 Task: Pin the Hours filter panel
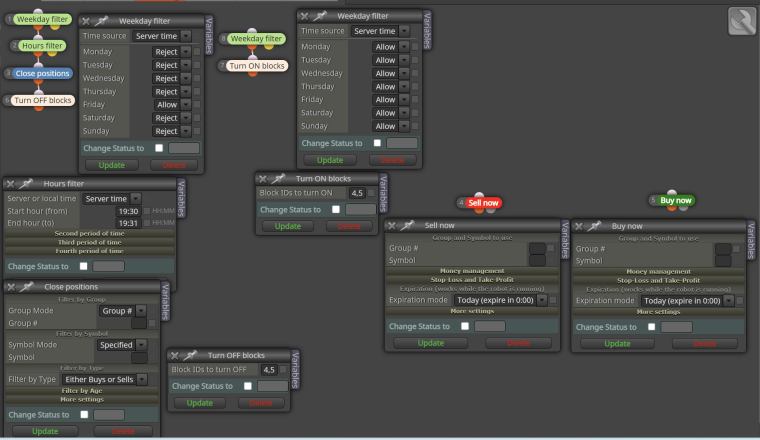[x=26, y=184]
